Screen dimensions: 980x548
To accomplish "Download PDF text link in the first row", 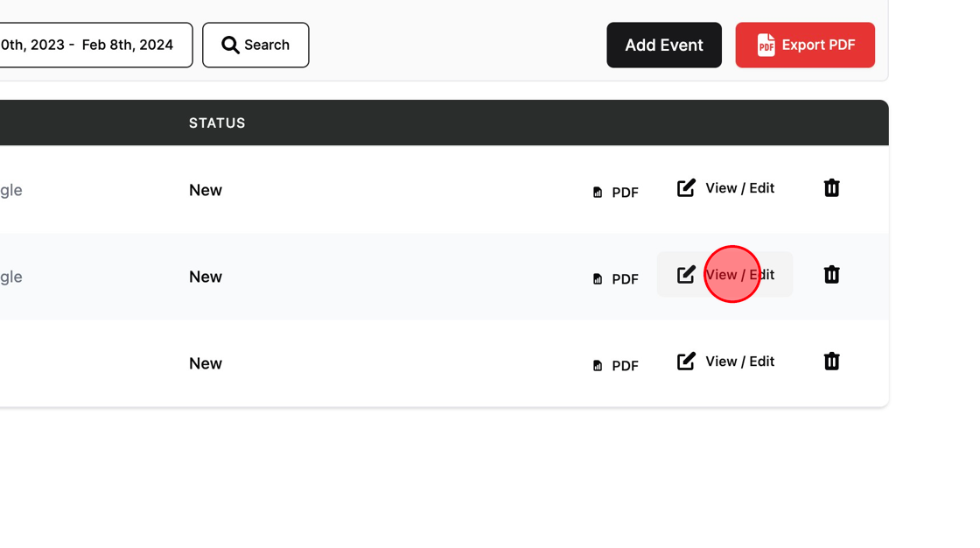I will pos(625,192).
